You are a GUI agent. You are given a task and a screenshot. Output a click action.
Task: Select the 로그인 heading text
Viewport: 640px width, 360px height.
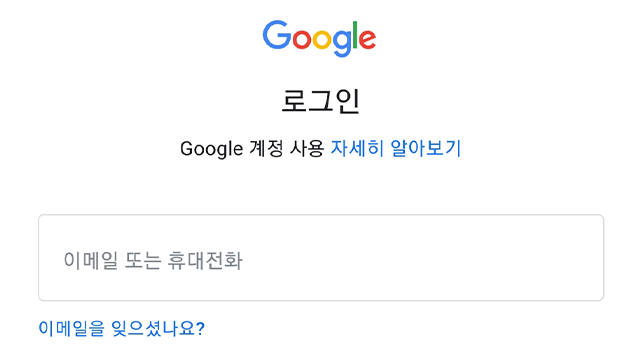click(x=320, y=101)
